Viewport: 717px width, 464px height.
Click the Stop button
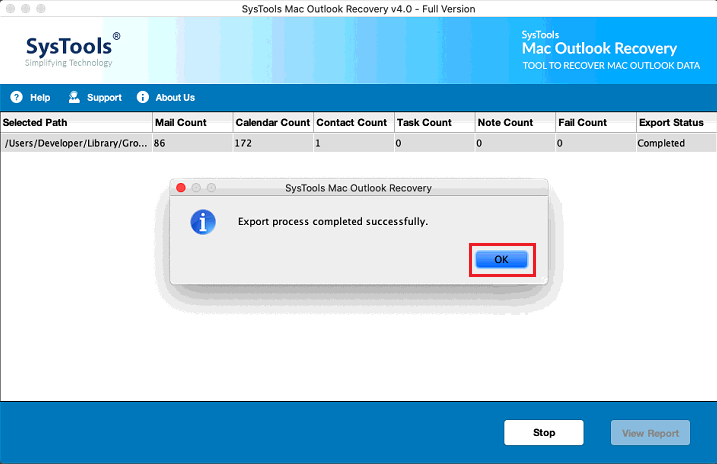pos(543,433)
